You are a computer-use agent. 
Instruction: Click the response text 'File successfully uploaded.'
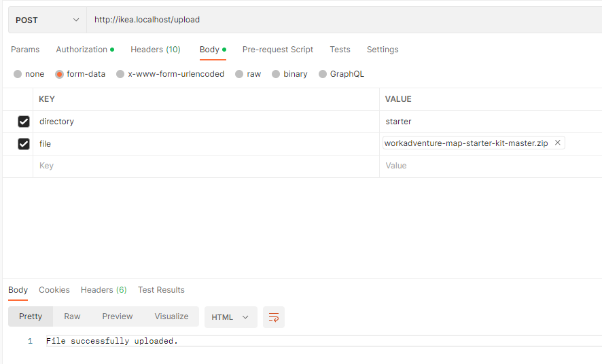(112, 341)
